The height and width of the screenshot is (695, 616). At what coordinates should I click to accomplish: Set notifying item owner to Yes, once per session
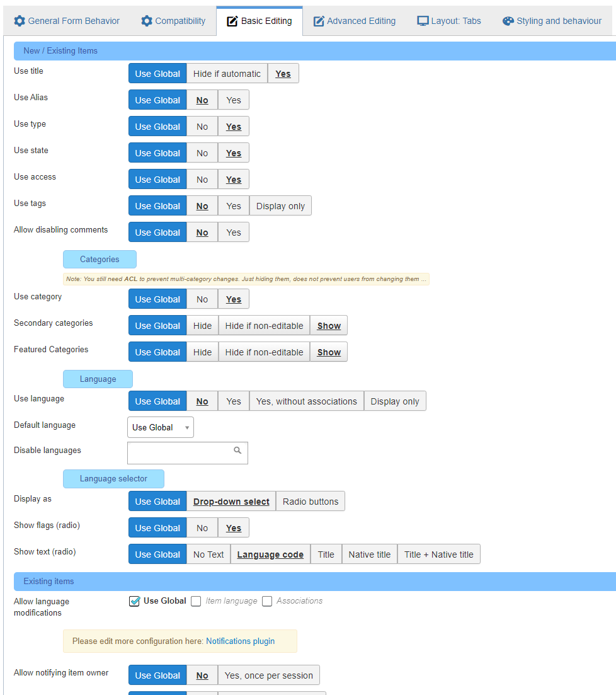pos(268,675)
